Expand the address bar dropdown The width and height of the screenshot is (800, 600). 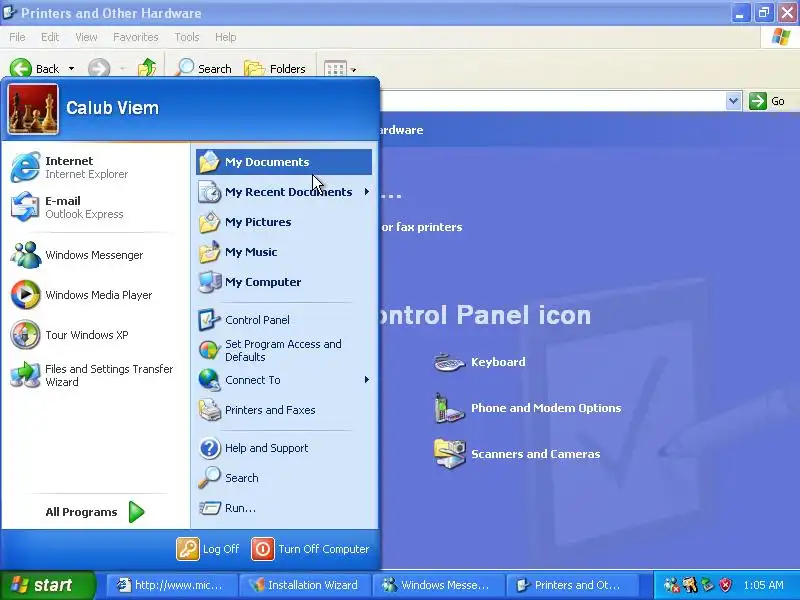(x=733, y=101)
